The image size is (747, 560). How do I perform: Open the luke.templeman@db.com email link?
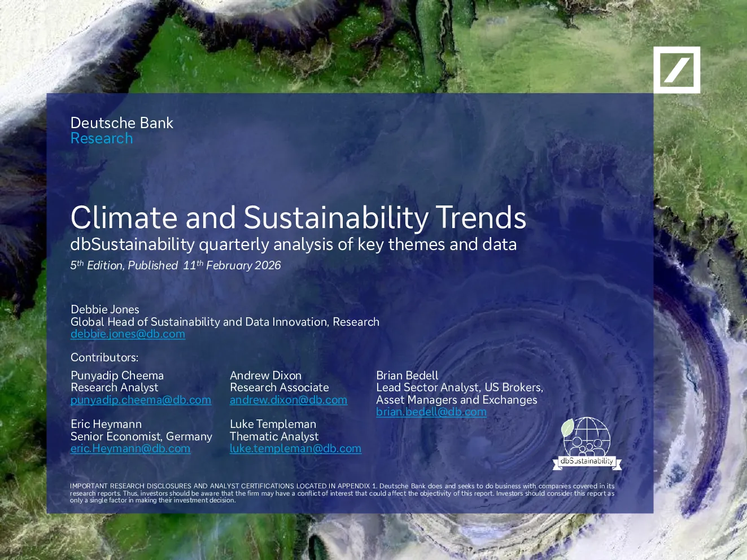(x=295, y=448)
